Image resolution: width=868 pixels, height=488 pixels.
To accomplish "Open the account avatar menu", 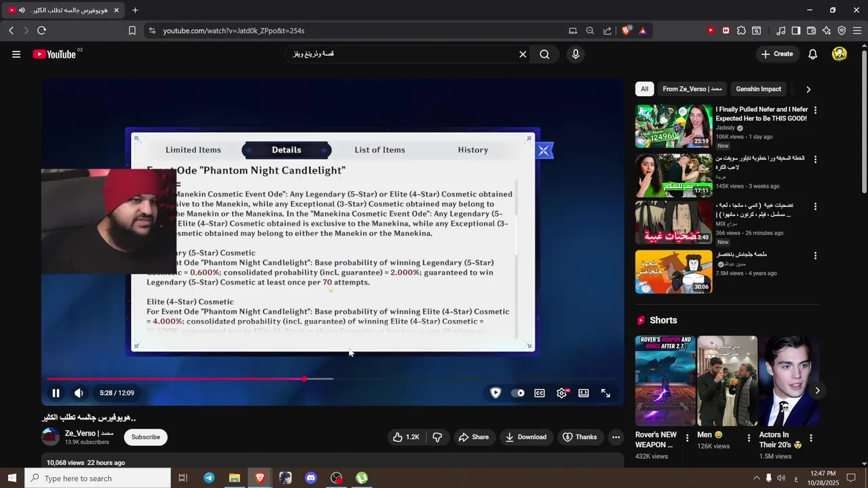I will (x=840, y=54).
